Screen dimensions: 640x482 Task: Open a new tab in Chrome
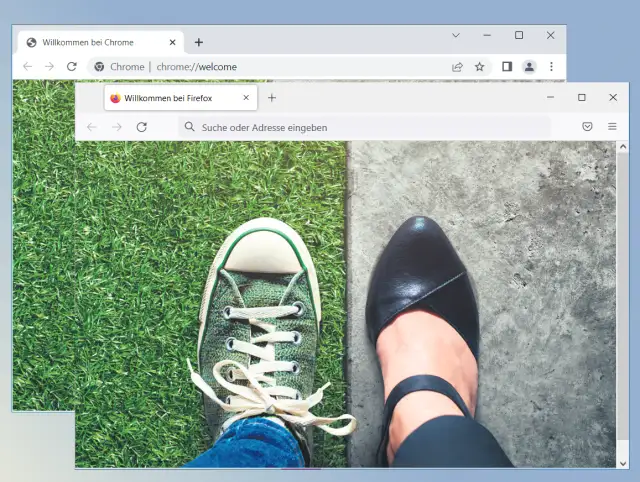point(198,42)
